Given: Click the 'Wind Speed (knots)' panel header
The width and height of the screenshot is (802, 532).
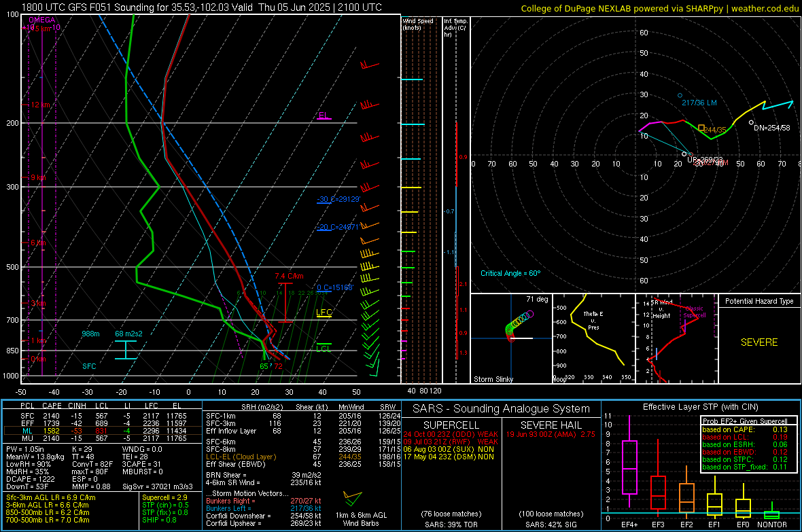Looking at the screenshot, I should click(418, 24).
